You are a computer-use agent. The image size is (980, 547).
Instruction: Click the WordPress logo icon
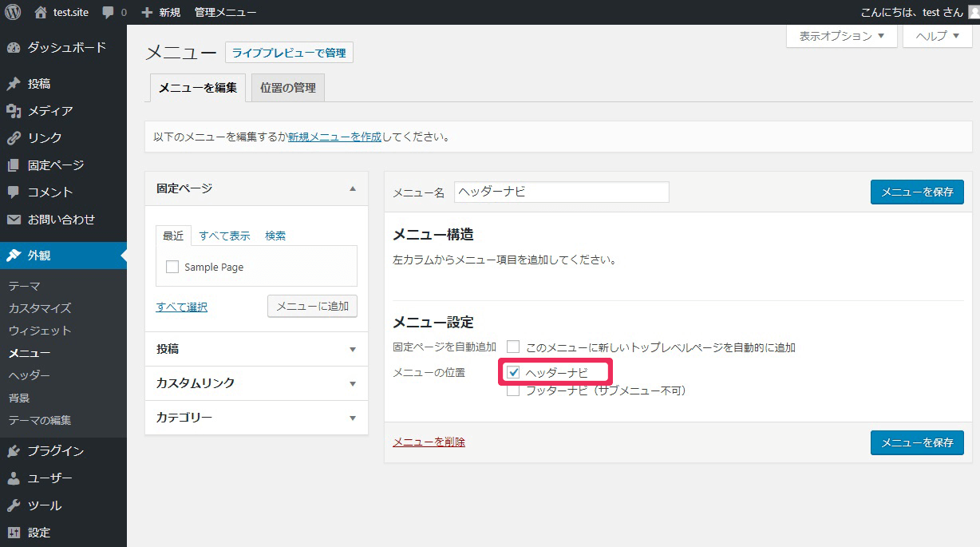point(13,12)
